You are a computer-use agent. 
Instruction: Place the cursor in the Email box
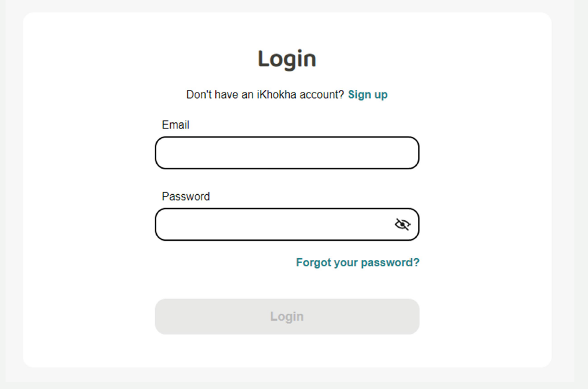click(287, 153)
